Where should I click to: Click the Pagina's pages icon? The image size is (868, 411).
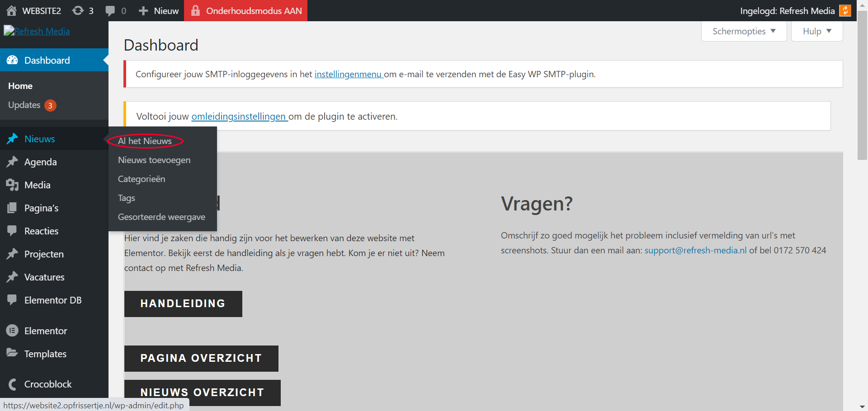(12, 208)
